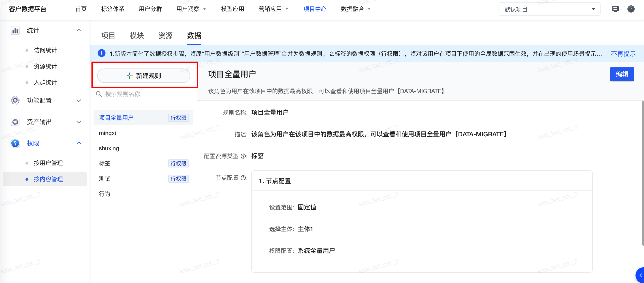
Task: Click the page vertical scrollbar
Action: coord(643,173)
